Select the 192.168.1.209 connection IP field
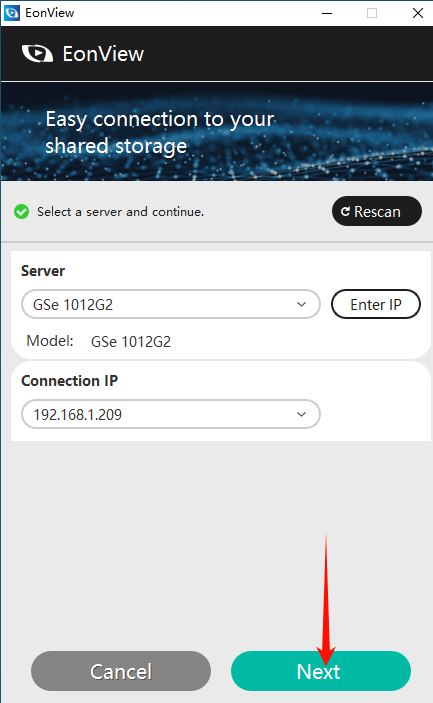 click(171, 414)
